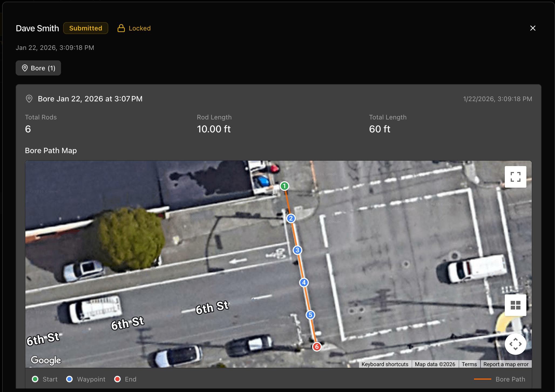Open the map Terms link

pos(469,364)
